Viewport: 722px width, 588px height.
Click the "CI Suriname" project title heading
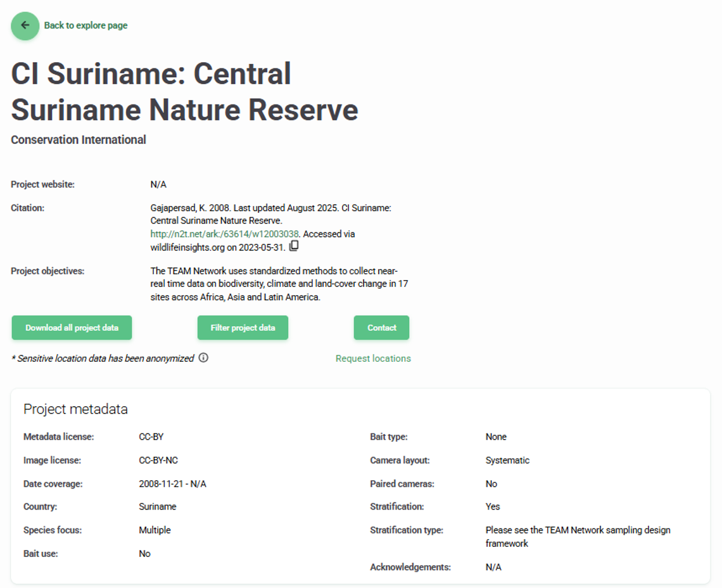tap(184, 92)
